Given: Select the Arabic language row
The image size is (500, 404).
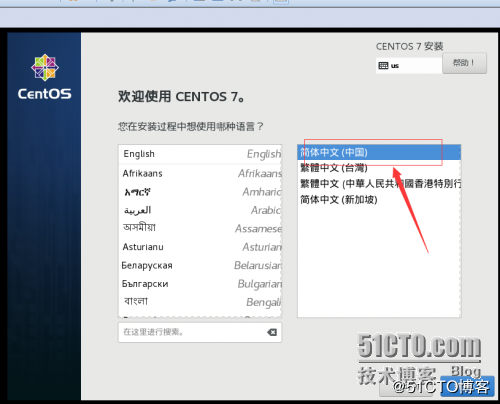Looking at the screenshot, I should pyautogui.click(x=200, y=210).
